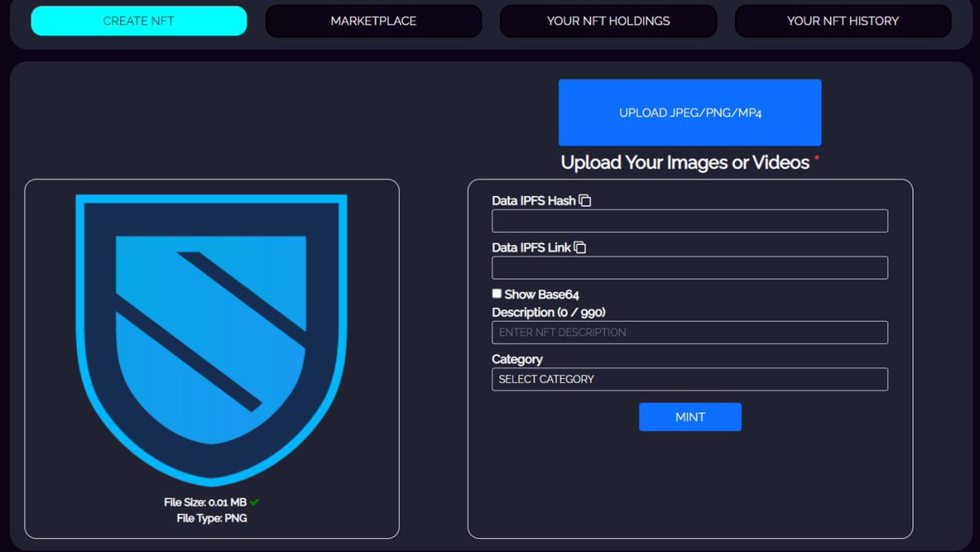The image size is (980, 552).
Task: Click the green file size checkmark
Action: pos(255,502)
